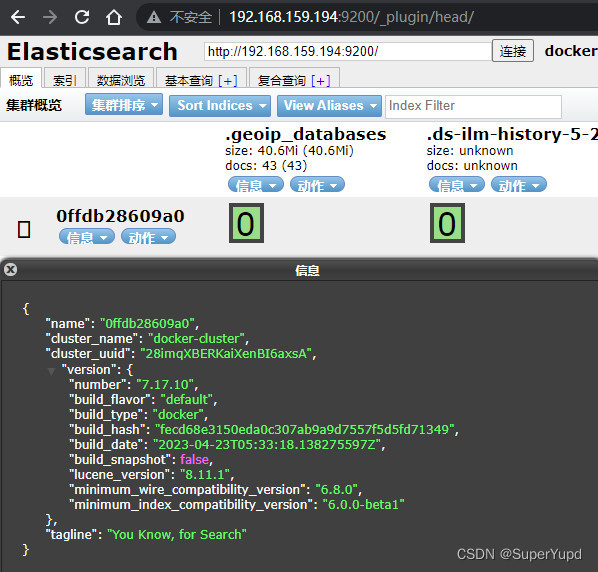Click "docs: 43 (43)" text
The width and height of the screenshot is (598, 572).
pyautogui.click(x=266, y=165)
